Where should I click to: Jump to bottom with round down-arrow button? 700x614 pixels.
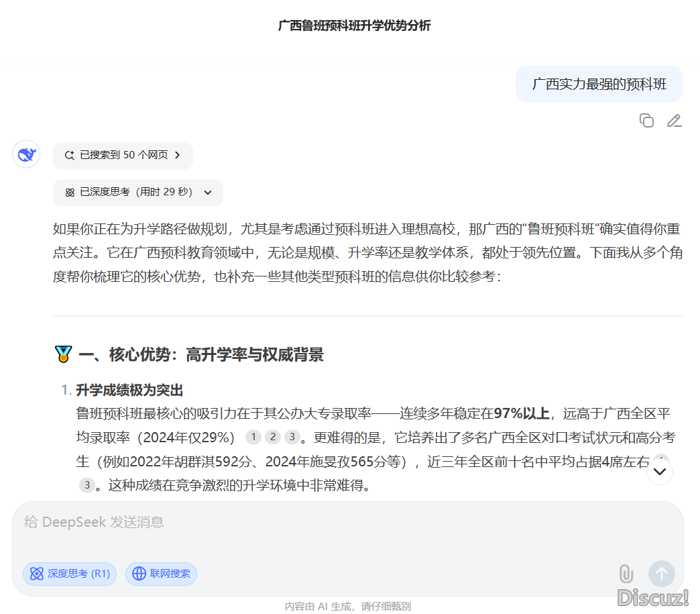(660, 472)
